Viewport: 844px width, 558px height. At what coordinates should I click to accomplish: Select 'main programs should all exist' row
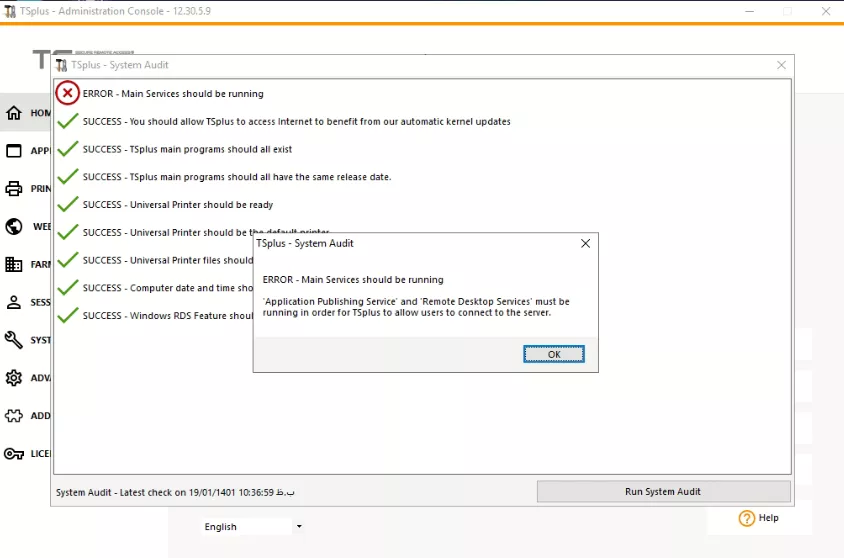pyautogui.click(x=187, y=149)
